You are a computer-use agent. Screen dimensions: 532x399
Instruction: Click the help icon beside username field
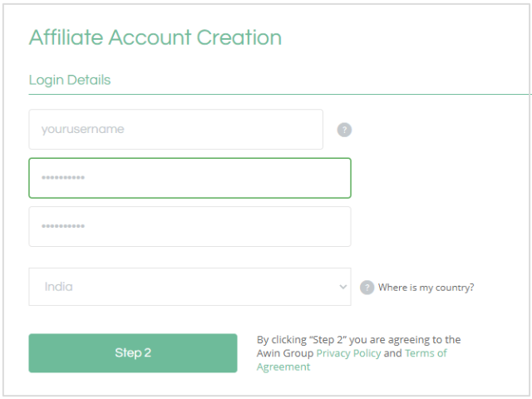pos(344,130)
